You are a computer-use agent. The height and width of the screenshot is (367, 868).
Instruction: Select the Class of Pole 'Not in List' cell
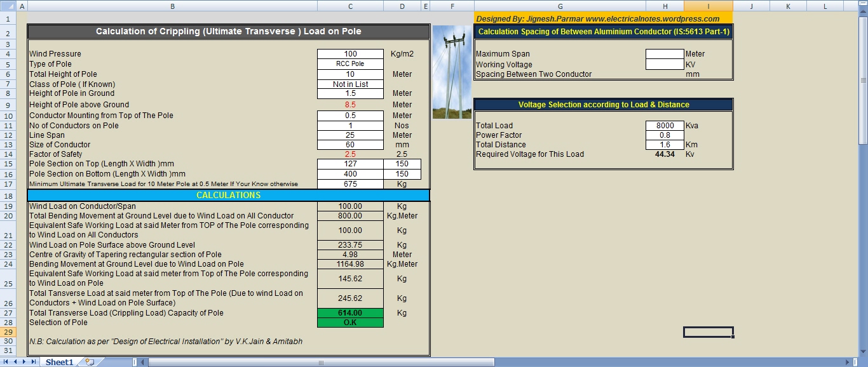tap(350, 84)
